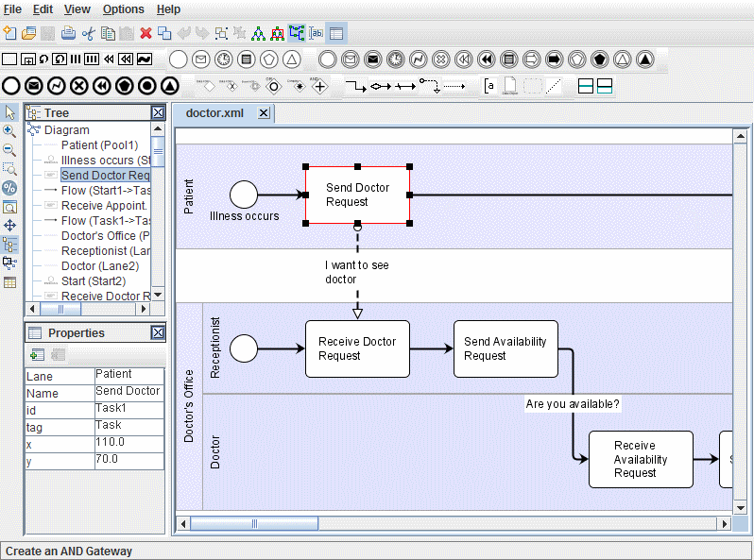Screen dimensions: 754x560
Task: Toggle the label display 'ab' button
Action: [x=317, y=33]
